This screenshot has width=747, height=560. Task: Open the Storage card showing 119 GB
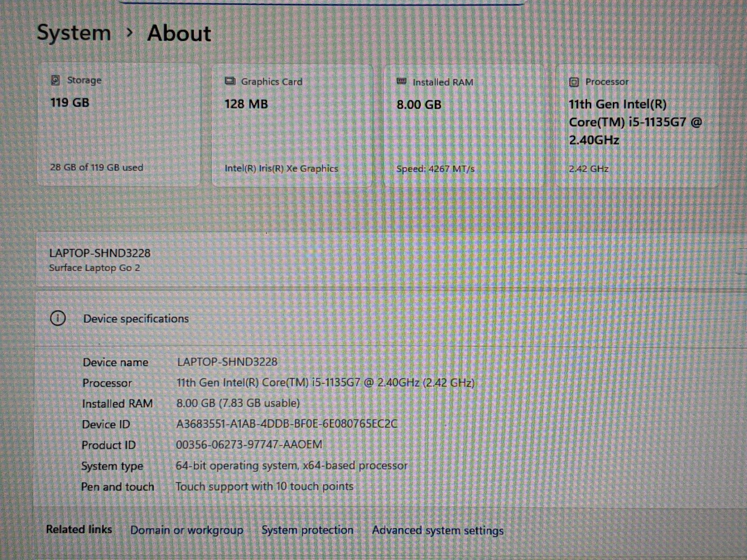click(x=119, y=124)
